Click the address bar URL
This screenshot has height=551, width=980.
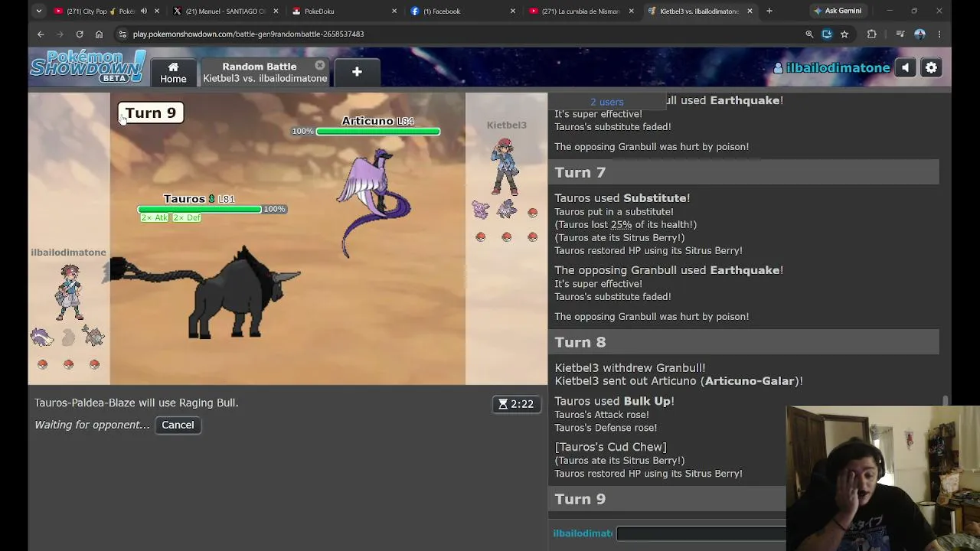(248, 34)
